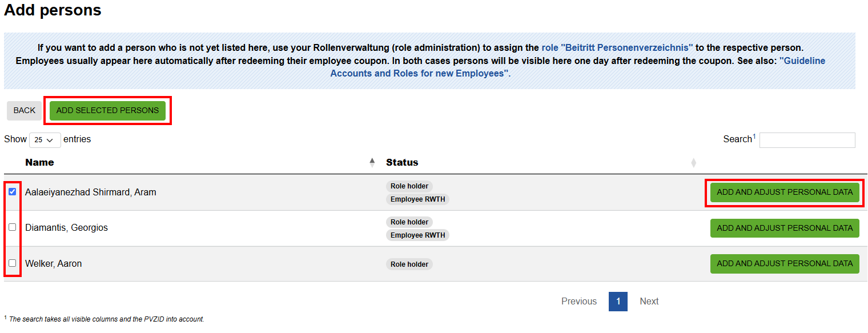Click the Add persons page heading
Screen dimensions: 868x333
[x=52, y=10]
